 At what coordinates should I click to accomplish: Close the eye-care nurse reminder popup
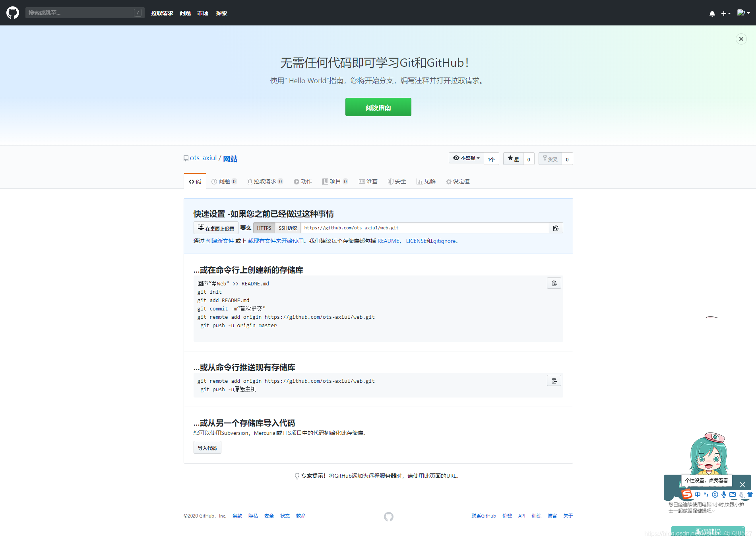(742, 485)
